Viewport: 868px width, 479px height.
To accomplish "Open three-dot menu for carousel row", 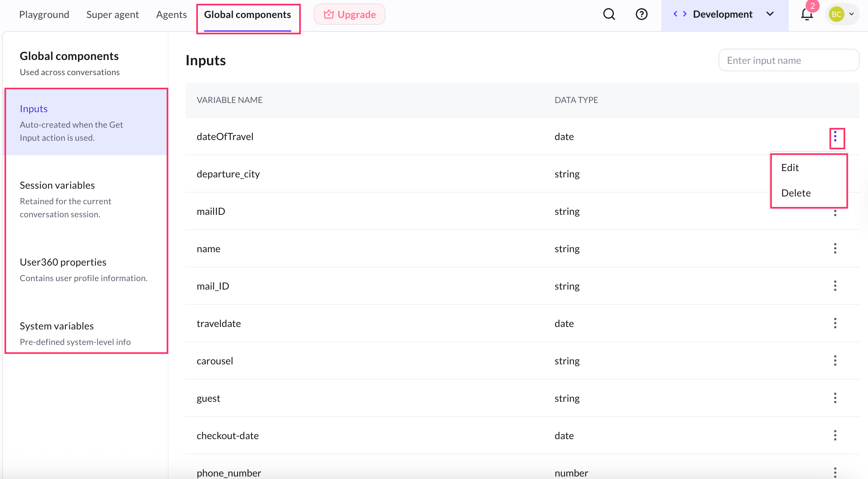I will pyautogui.click(x=835, y=361).
